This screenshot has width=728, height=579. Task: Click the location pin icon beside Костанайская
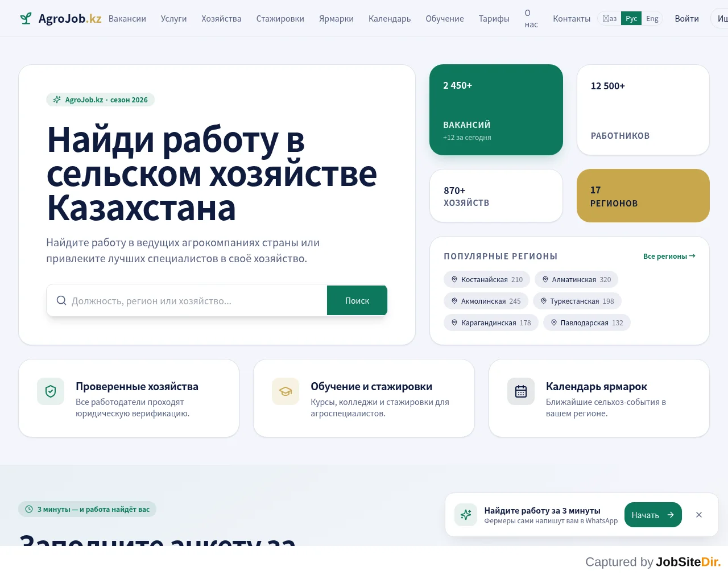tap(454, 279)
